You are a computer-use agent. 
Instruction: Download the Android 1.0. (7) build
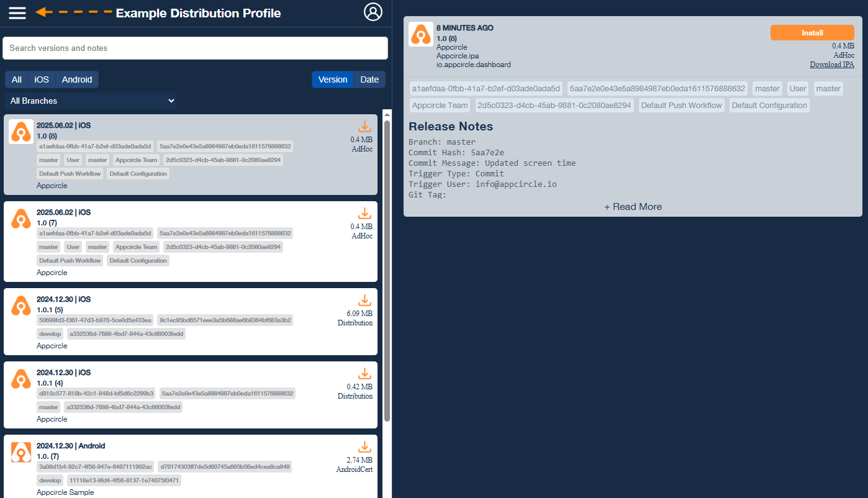(x=364, y=447)
